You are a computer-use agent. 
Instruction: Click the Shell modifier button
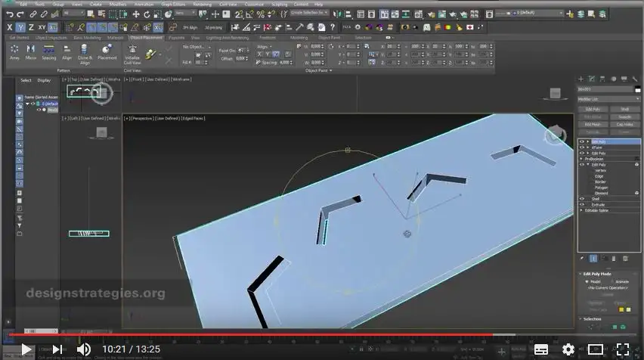(624, 110)
